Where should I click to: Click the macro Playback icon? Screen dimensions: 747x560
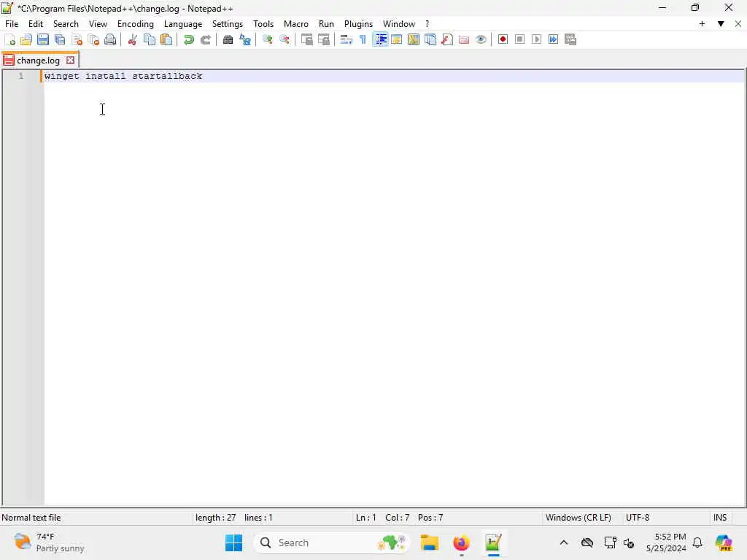[x=536, y=39]
